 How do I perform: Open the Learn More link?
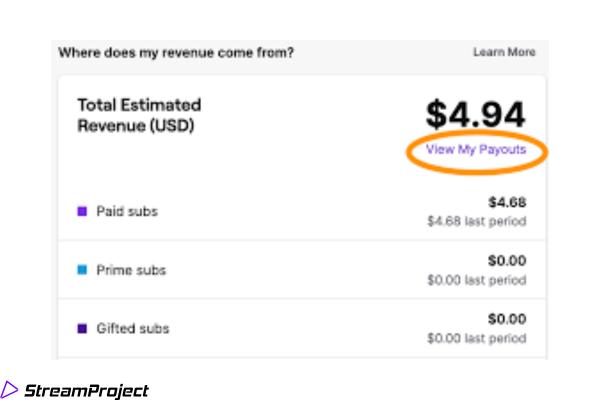(503, 52)
